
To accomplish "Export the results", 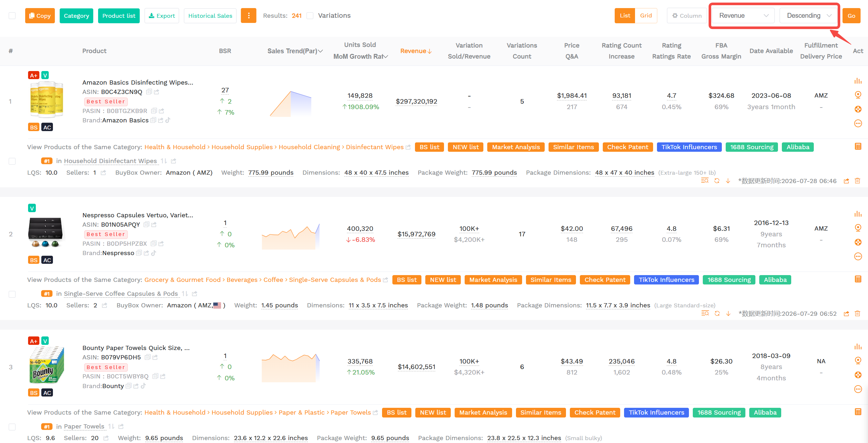I will pyautogui.click(x=162, y=15).
